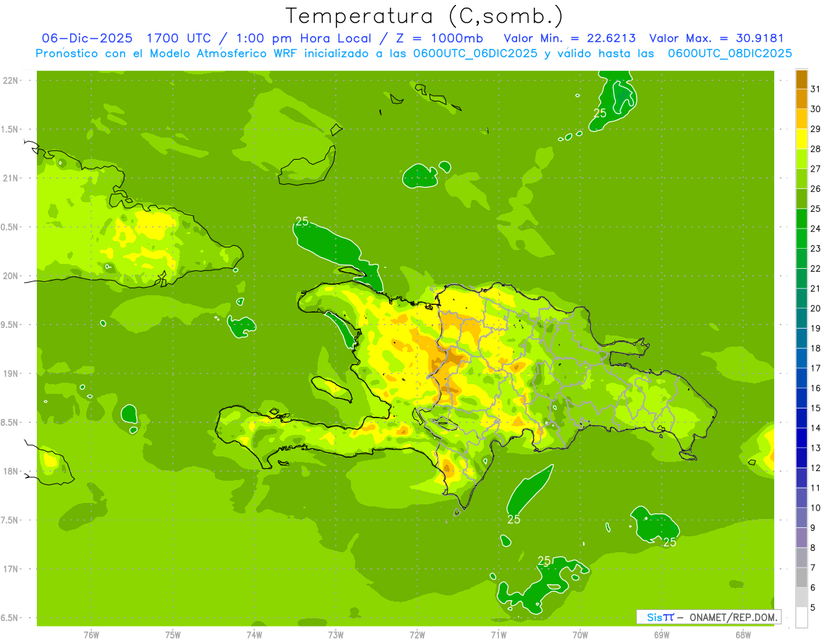
Task: Click the 22N latitude axis label
Action: coord(11,81)
